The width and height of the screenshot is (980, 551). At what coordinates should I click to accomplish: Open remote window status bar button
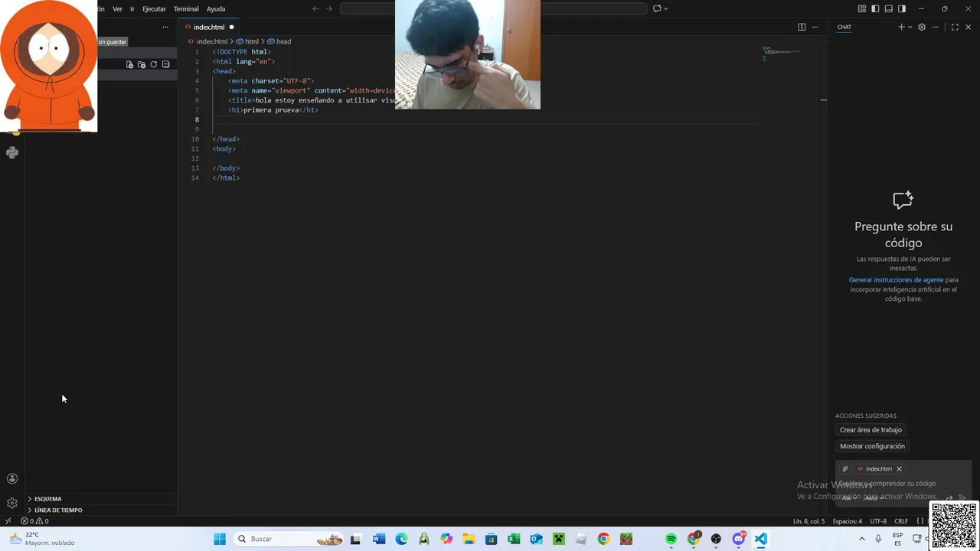[8, 521]
